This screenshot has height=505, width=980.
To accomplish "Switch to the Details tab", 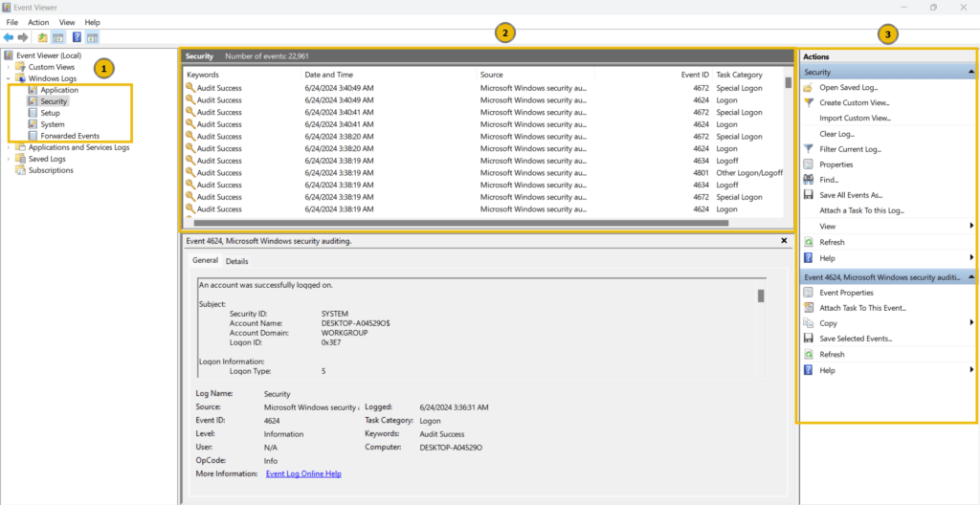I will (x=237, y=261).
